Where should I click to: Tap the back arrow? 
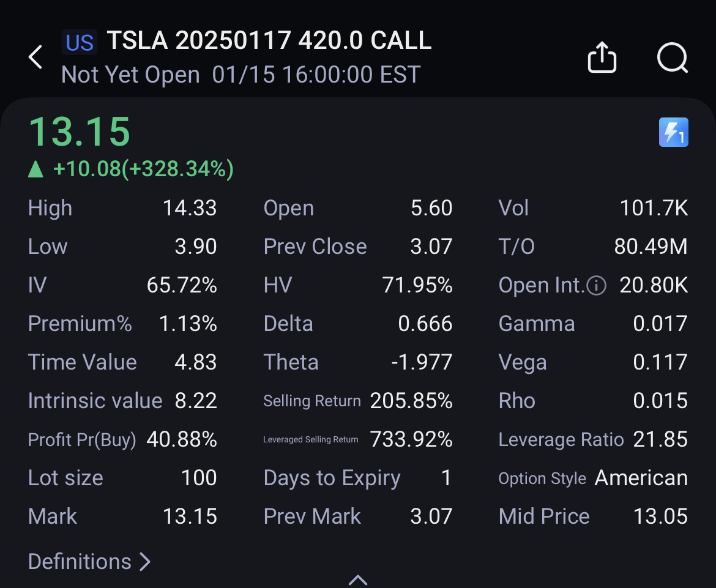point(35,58)
